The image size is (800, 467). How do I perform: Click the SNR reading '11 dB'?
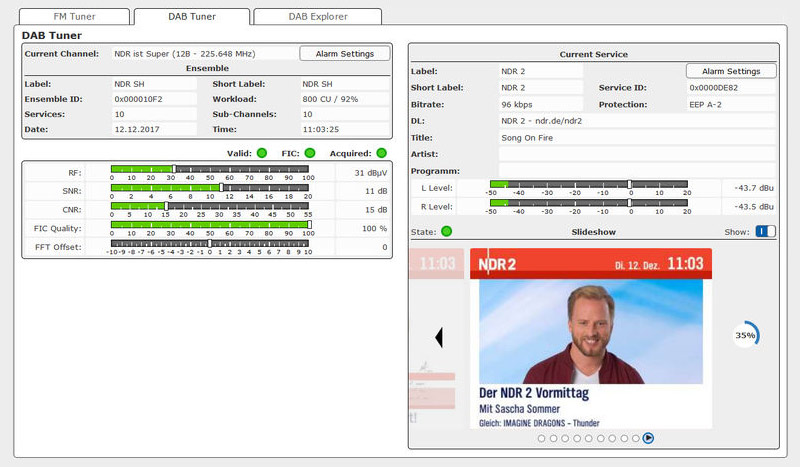pos(376,191)
